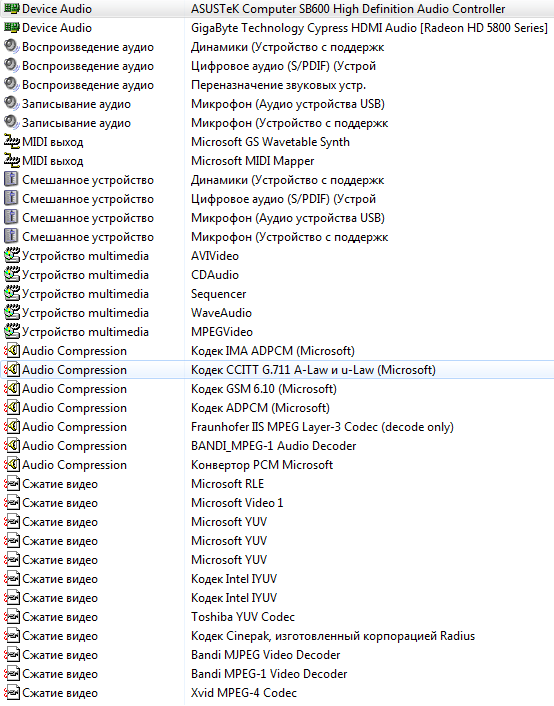Select text GigaByte Technology Cypress HDMI Audio
Screen dimensions: 554x706
click(x=304, y=28)
